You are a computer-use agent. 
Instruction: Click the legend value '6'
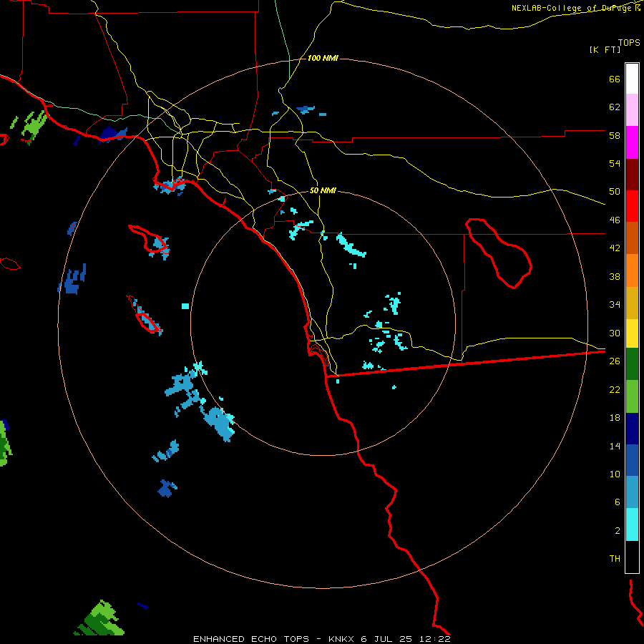(x=618, y=502)
